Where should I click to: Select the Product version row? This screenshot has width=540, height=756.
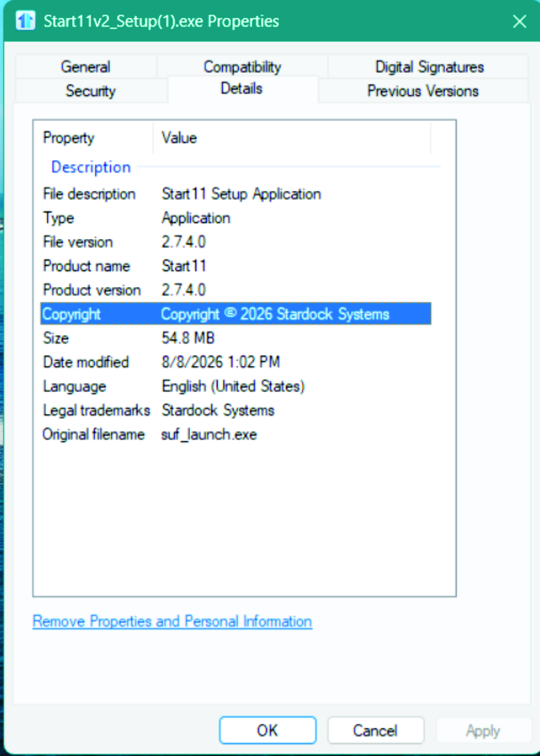(236, 290)
